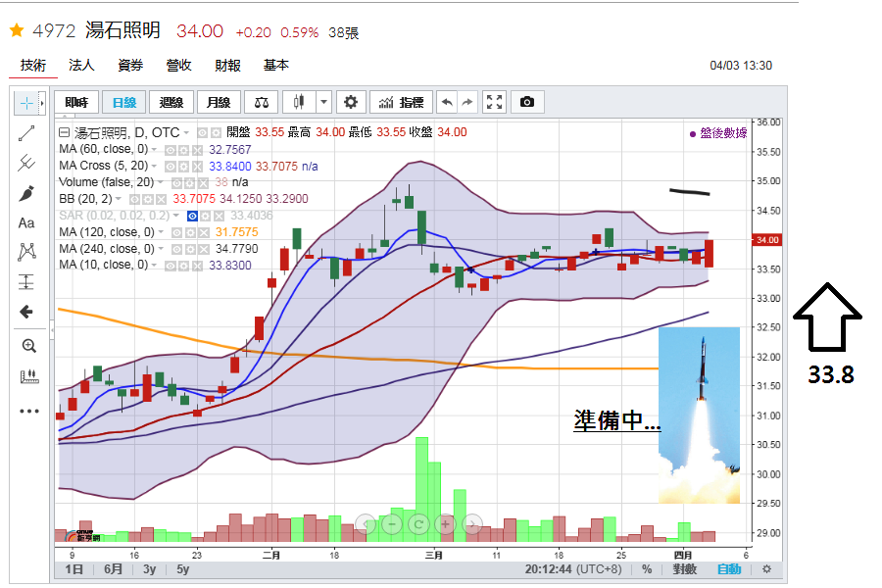This screenshot has height=588, width=882.
Task: Switch to the 法人 tab
Action: pos(81,66)
